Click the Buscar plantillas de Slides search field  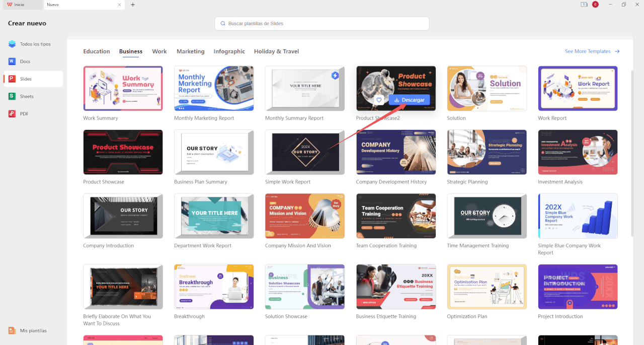click(x=322, y=23)
